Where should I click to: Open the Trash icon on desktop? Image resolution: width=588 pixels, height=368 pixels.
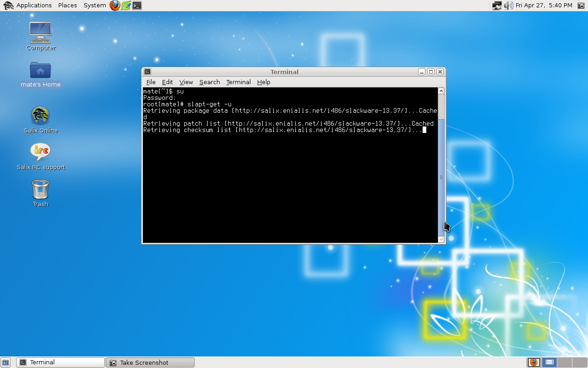tap(40, 190)
